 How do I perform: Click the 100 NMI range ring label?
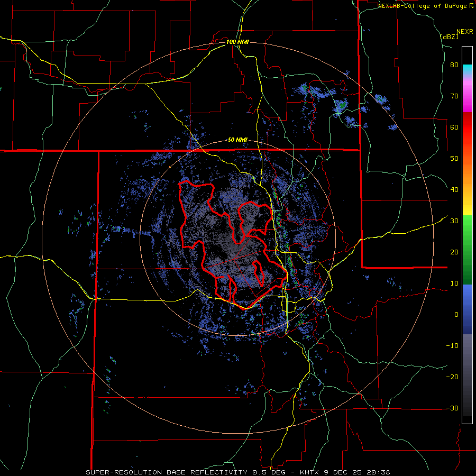tap(237, 42)
